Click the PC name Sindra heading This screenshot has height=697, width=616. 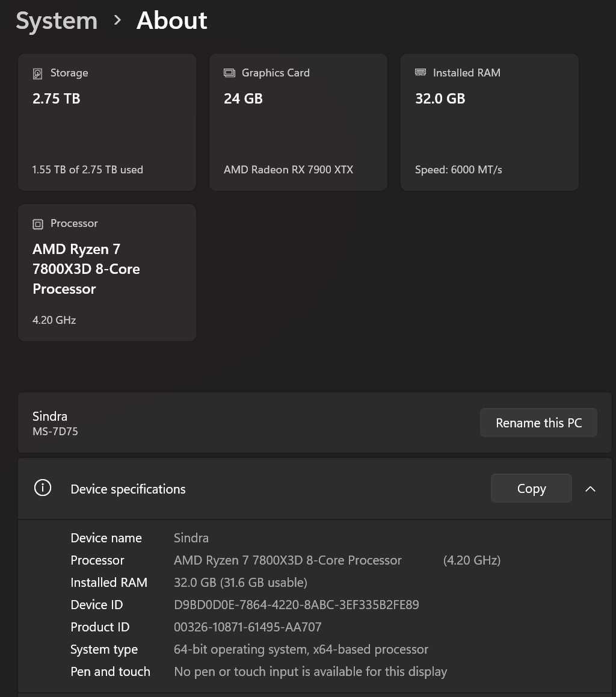tap(50, 417)
